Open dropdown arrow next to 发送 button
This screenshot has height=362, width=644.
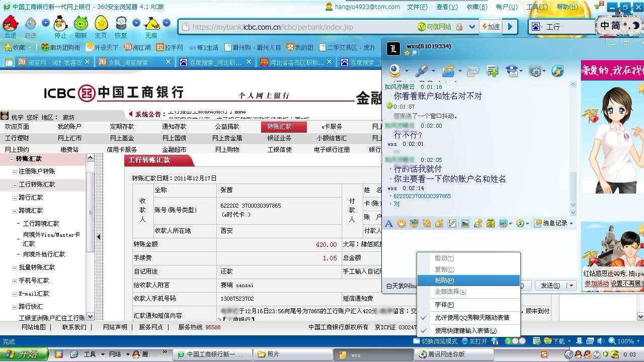(x=571, y=286)
